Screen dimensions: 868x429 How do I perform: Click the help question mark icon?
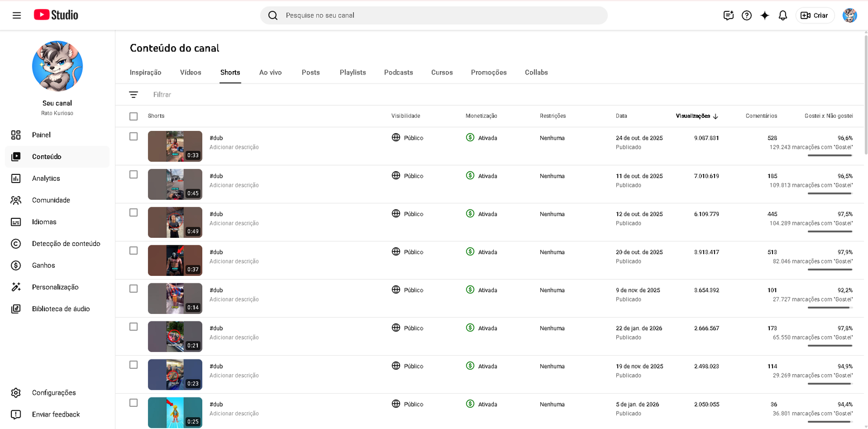tap(746, 15)
